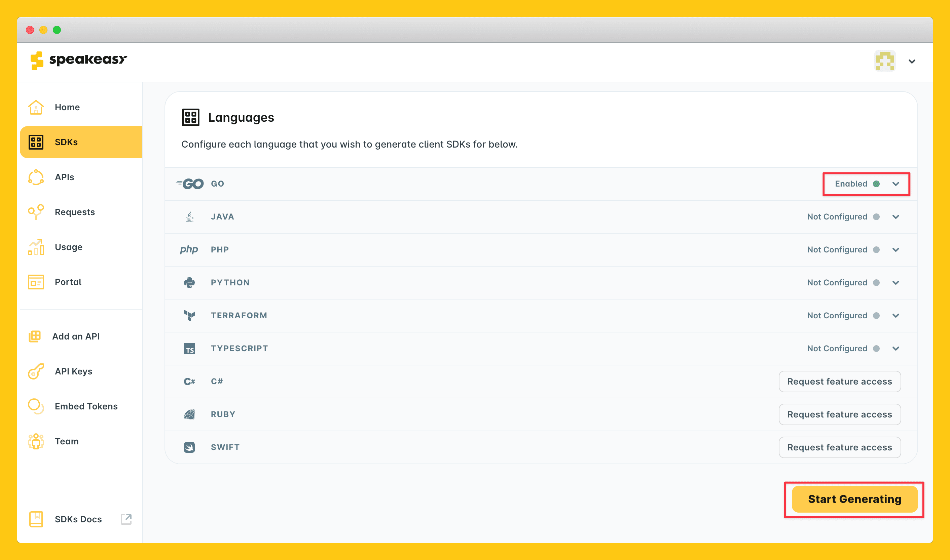
Task: Click the TERRAFORM language label
Action: [239, 316]
